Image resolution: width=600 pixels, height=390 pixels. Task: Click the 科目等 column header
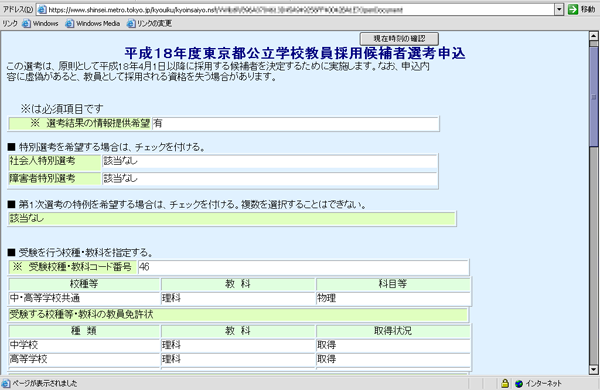coord(393,284)
